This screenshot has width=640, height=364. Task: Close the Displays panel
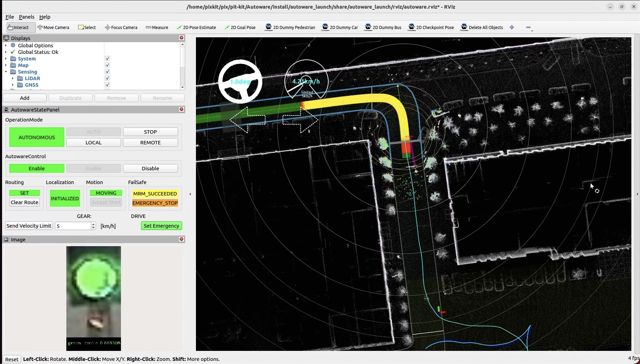pos(181,38)
